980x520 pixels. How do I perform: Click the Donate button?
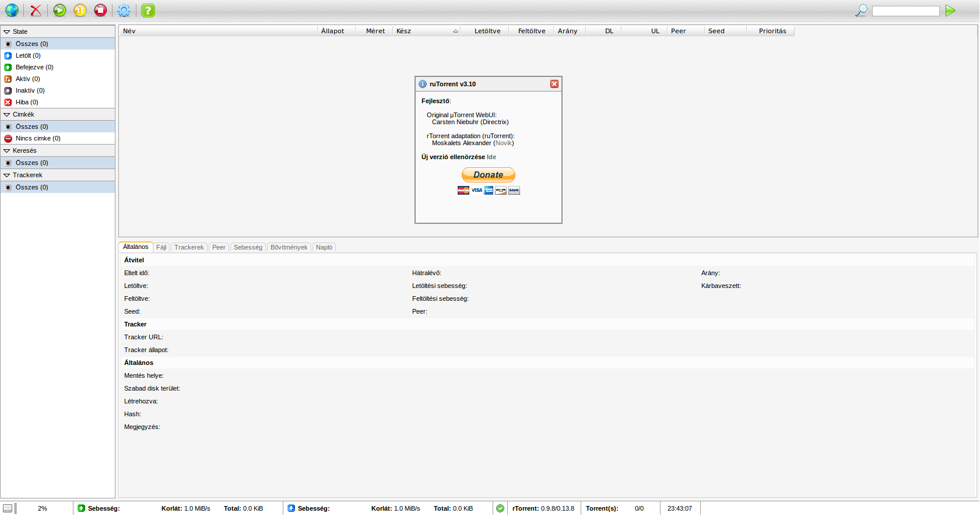pyautogui.click(x=489, y=175)
